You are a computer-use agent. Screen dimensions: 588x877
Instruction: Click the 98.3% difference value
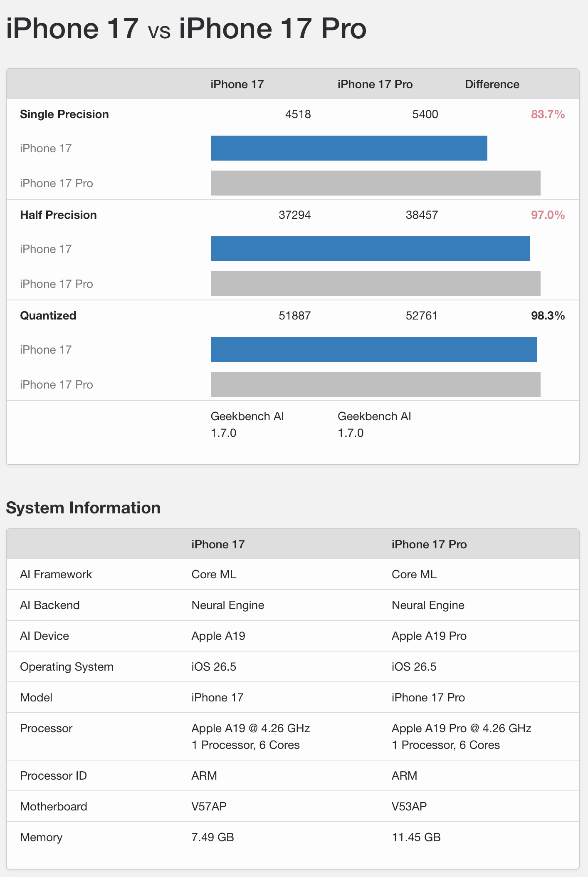[548, 316]
